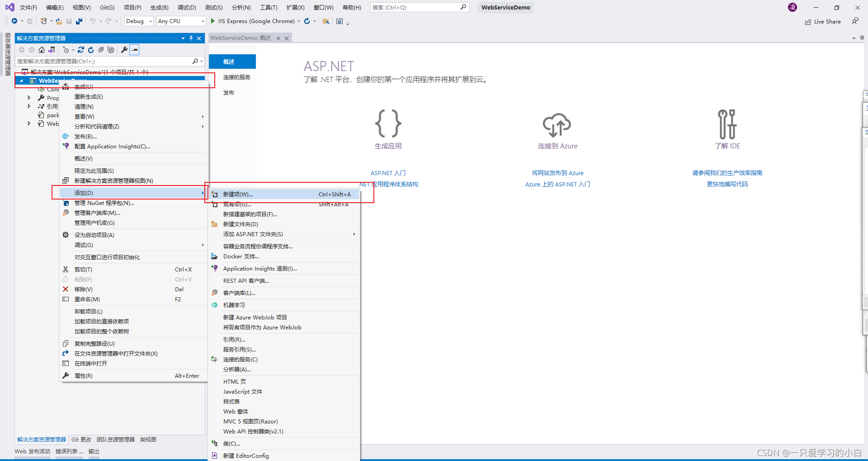Image resolution: width=868 pixels, height=461 pixels.
Task: Open the New Project dropdown arrow
Action: [51, 21]
